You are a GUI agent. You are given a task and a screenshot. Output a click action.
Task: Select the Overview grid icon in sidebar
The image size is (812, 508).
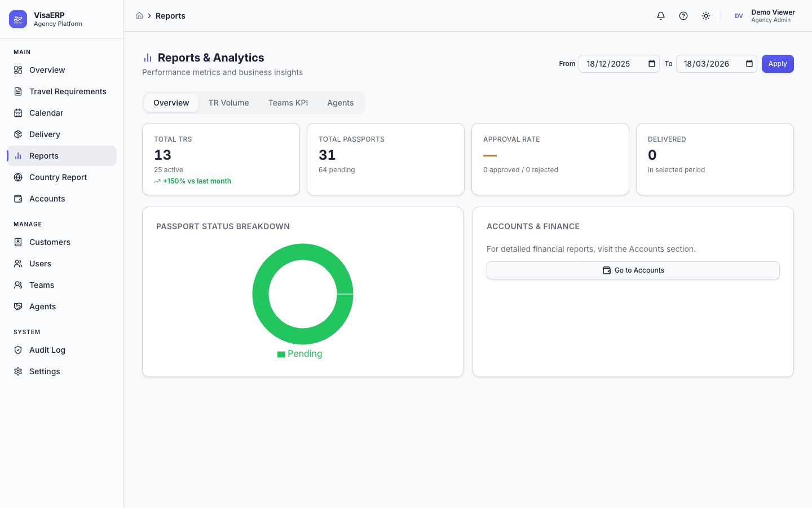pyautogui.click(x=19, y=69)
